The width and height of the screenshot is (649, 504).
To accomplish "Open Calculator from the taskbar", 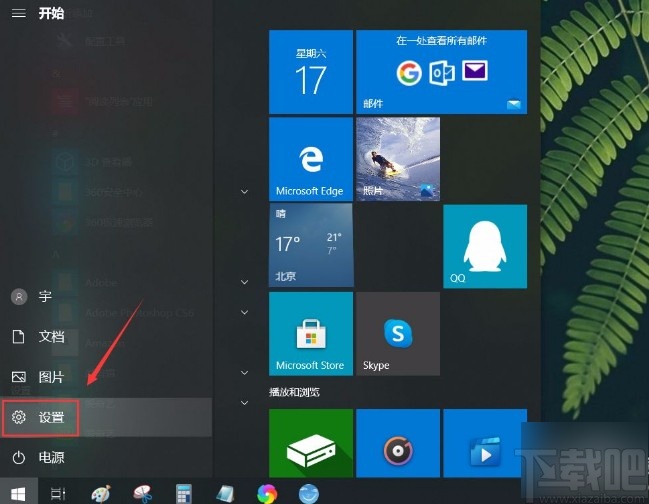I will tap(184, 493).
